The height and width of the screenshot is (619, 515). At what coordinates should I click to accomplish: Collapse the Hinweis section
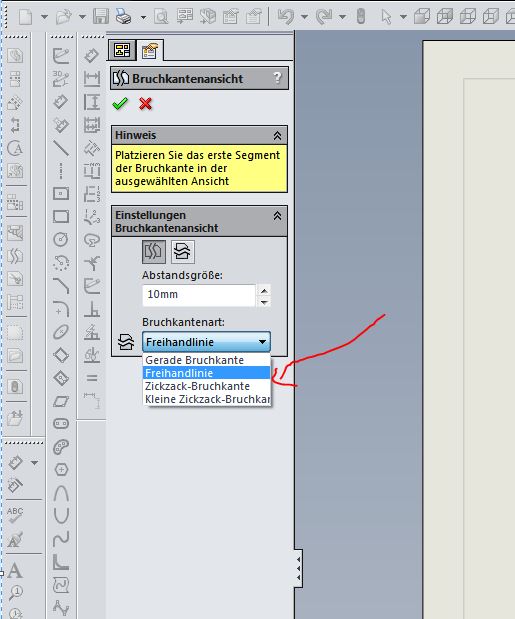277,136
